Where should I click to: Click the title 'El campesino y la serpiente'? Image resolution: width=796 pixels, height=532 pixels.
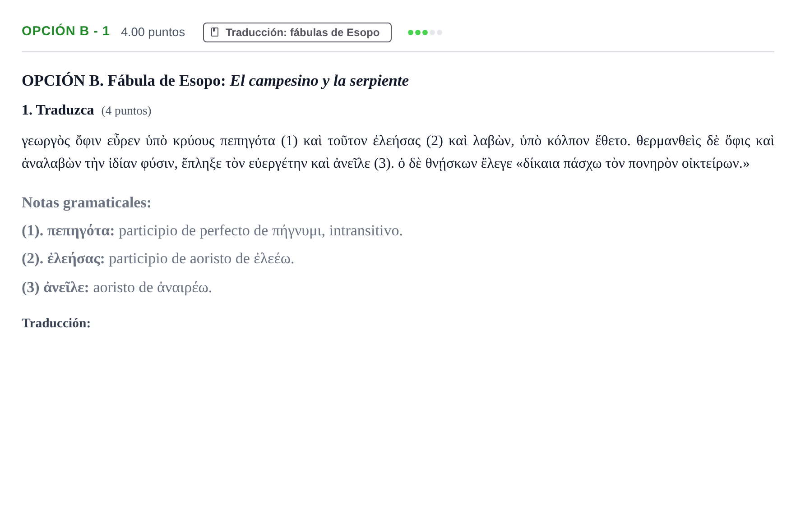[319, 81]
